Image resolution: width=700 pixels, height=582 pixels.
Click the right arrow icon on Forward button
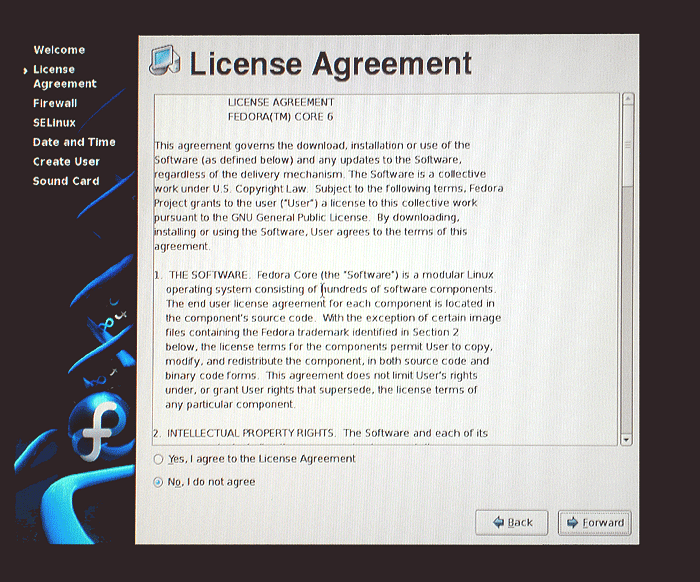572,523
